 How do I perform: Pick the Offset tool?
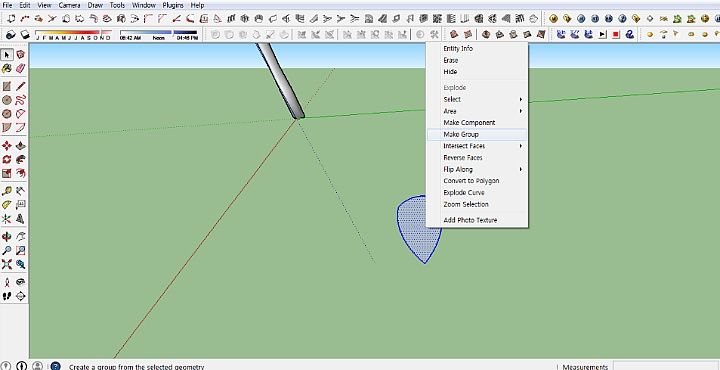tap(20, 173)
